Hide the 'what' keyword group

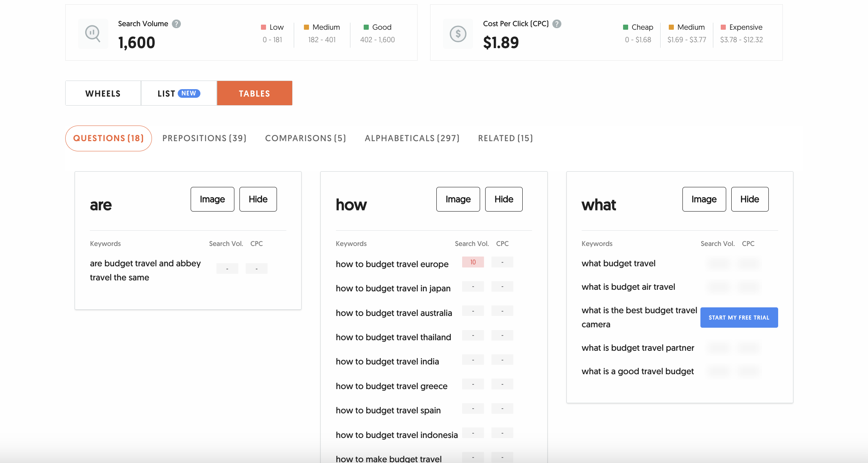(749, 199)
